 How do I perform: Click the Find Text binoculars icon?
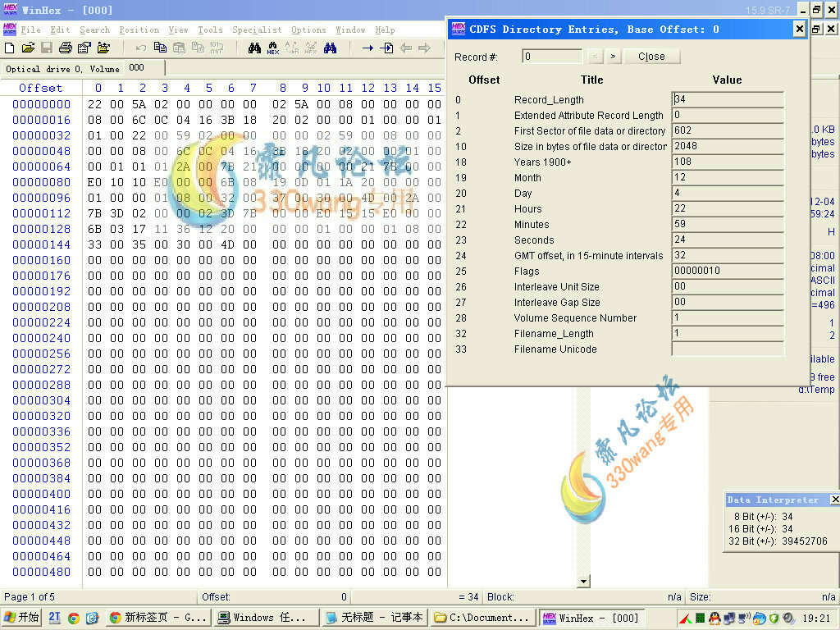(254, 48)
